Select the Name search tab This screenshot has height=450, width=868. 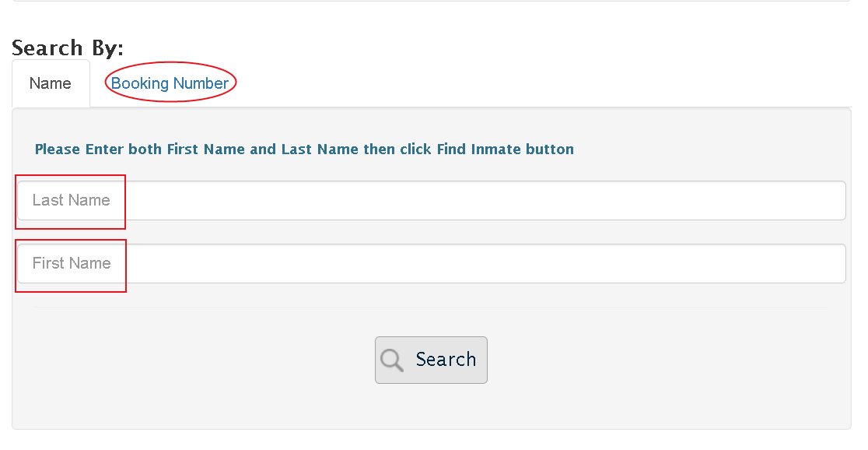51,83
